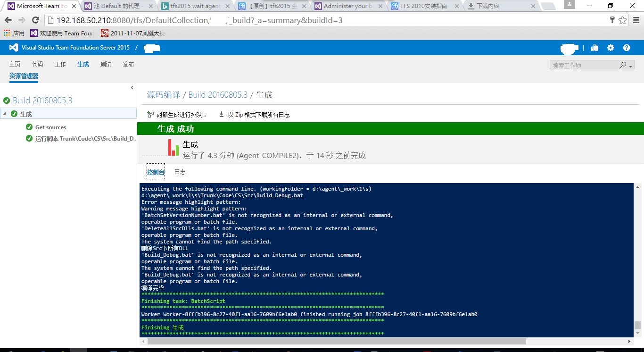Click the magnifier icon in work item search
The width and height of the screenshot is (644, 352).
[623, 65]
